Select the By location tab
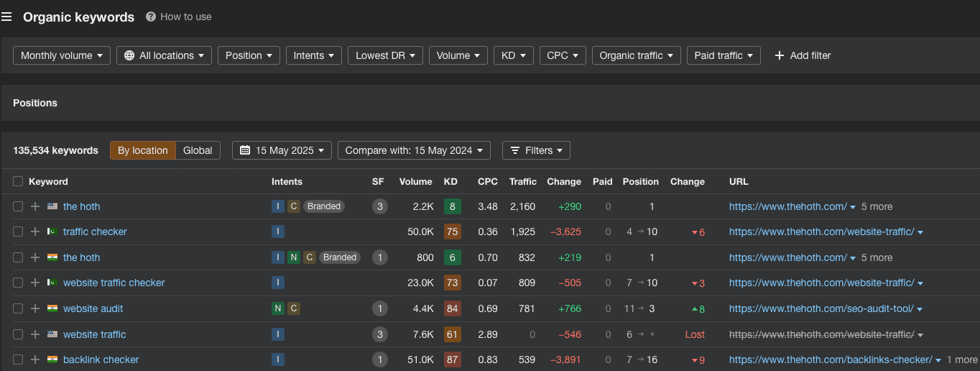The width and height of the screenshot is (980, 371). (143, 150)
